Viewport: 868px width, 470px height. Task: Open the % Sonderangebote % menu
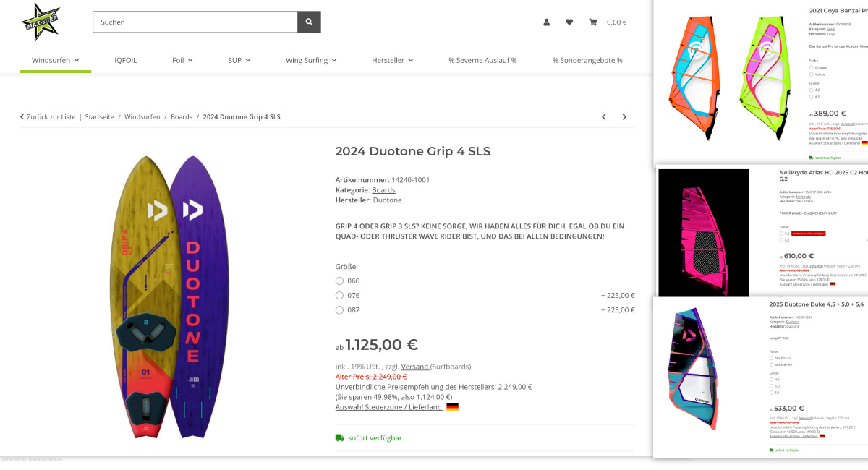588,61
